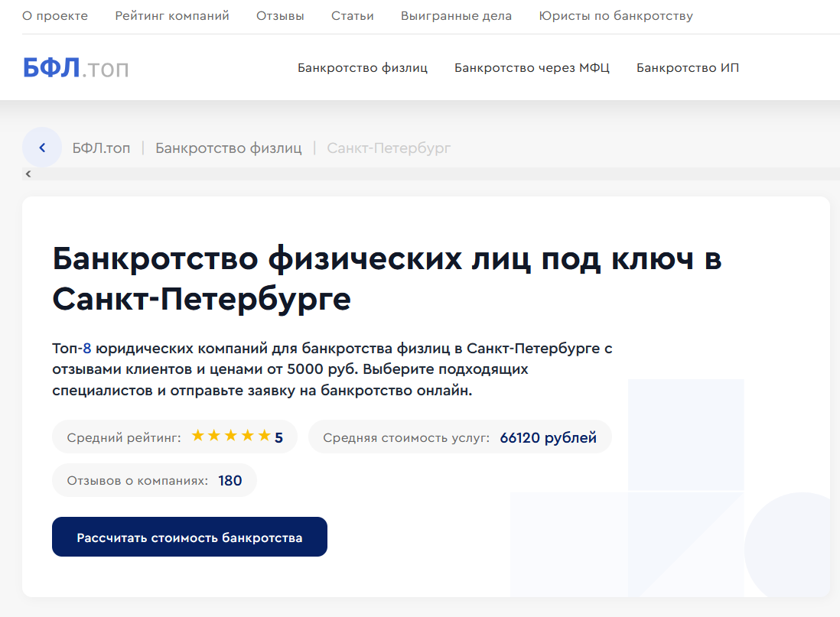
Task: Click the main heading «Банкротство физических лиц под ключ»
Action: 387,278
